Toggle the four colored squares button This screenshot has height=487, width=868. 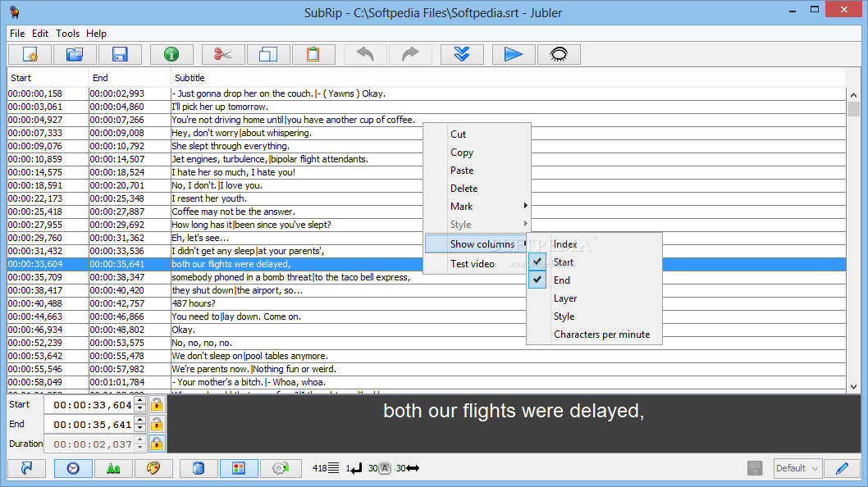pos(239,468)
